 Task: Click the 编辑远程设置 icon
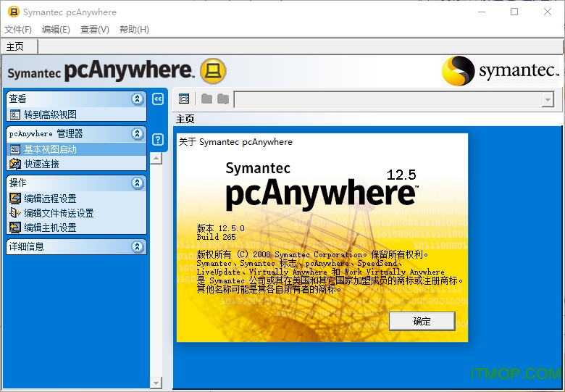pos(15,199)
